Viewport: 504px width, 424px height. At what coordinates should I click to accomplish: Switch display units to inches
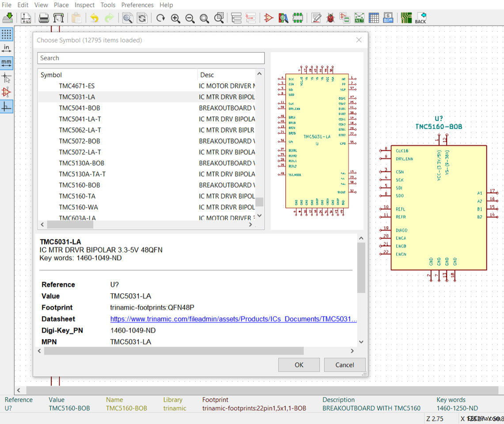pyautogui.click(x=6, y=48)
